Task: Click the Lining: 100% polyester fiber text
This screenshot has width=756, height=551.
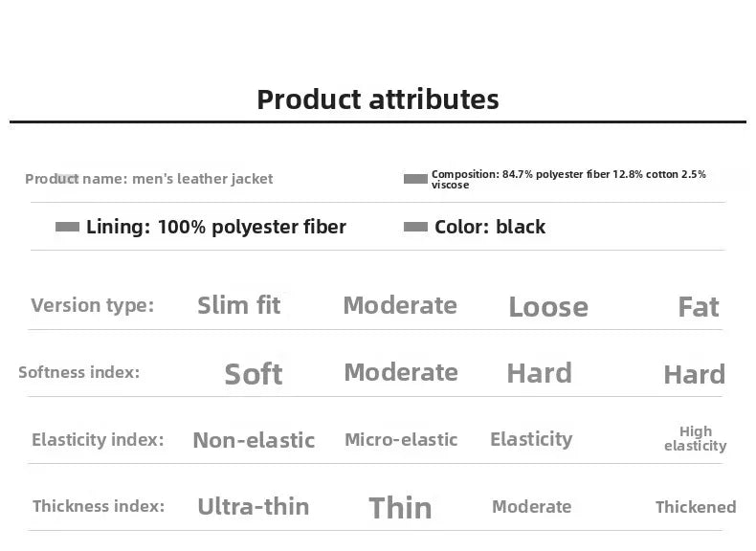Action: (x=216, y=227)
